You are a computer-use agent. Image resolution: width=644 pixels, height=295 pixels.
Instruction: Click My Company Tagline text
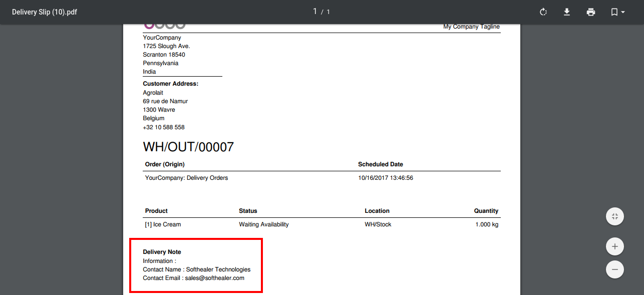coord(471,27)
